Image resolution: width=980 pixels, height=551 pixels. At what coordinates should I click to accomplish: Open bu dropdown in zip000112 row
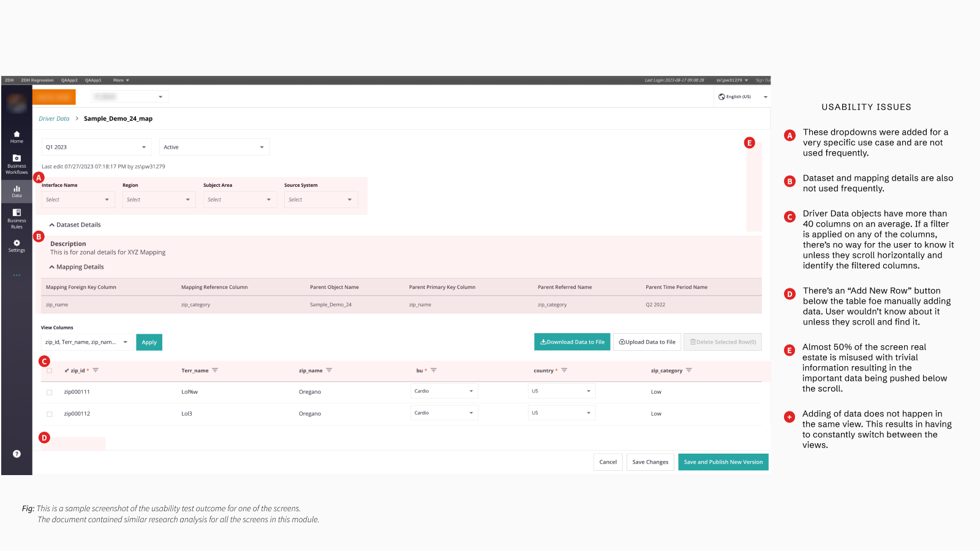point(444,413)
